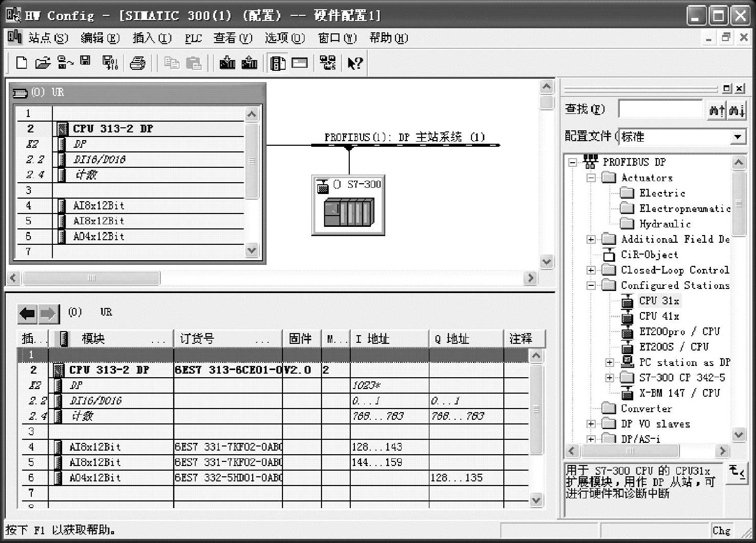Click the search down icon in catalog
756x543 pixels.
click(x=736, y=109)
